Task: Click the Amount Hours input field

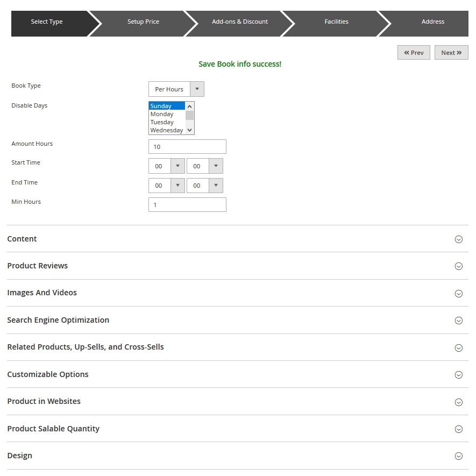Action: point(187,147)
